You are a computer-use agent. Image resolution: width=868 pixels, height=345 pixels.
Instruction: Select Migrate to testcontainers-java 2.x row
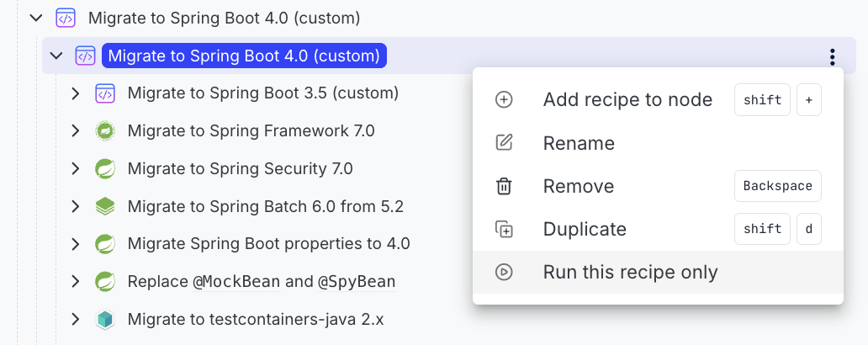[255, 320]
